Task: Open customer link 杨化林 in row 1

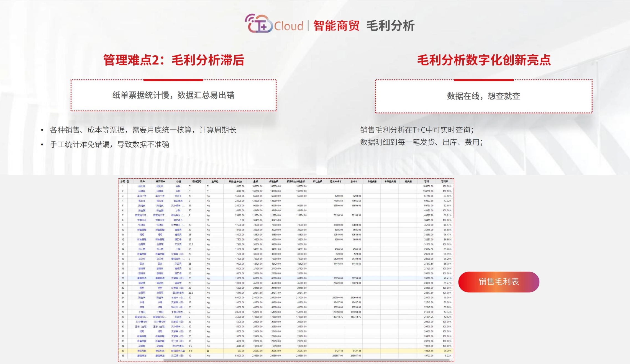Action: coord(142,186)
